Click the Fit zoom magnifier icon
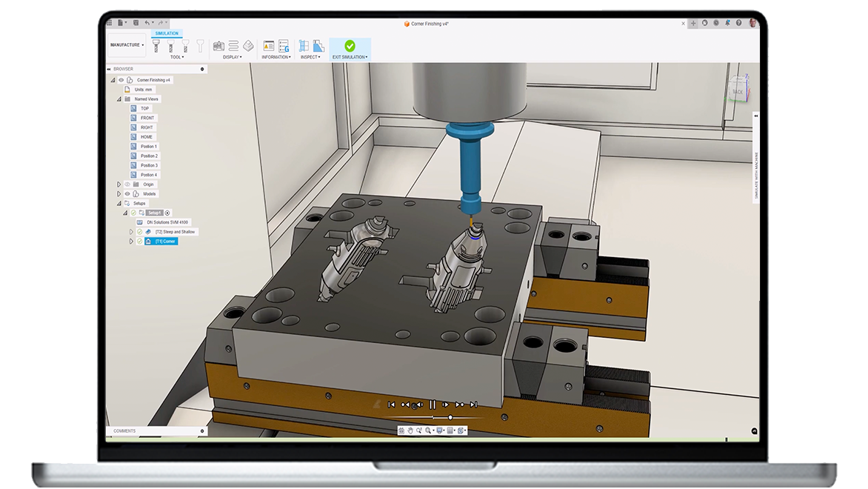The image size is (868, 489). (429, 430)
